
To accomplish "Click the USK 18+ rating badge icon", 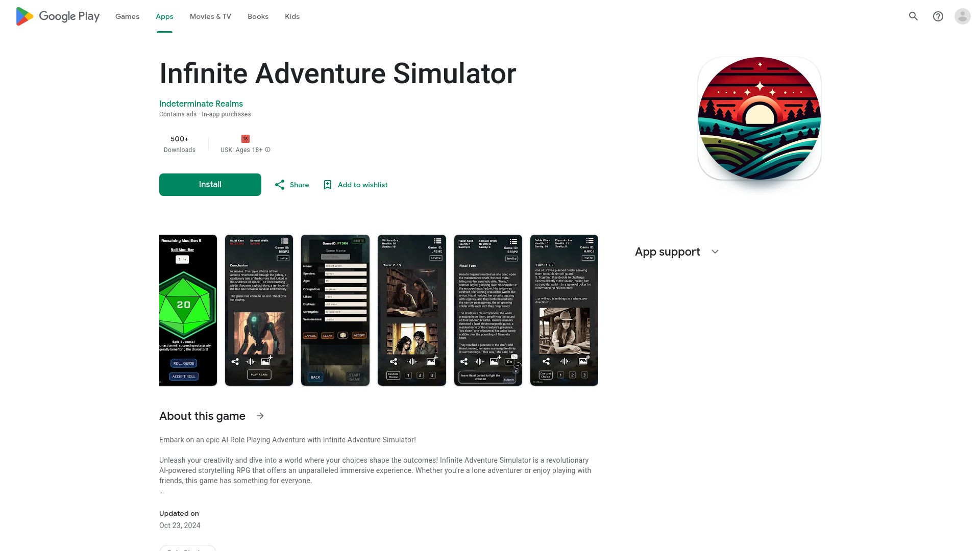I will 246,139.
